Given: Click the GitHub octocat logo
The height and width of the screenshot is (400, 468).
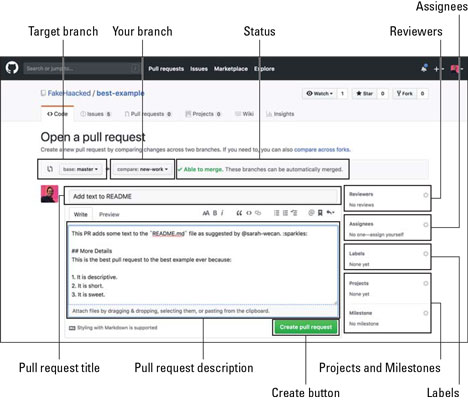Looking at the screenshot, I should coord(12,68).
